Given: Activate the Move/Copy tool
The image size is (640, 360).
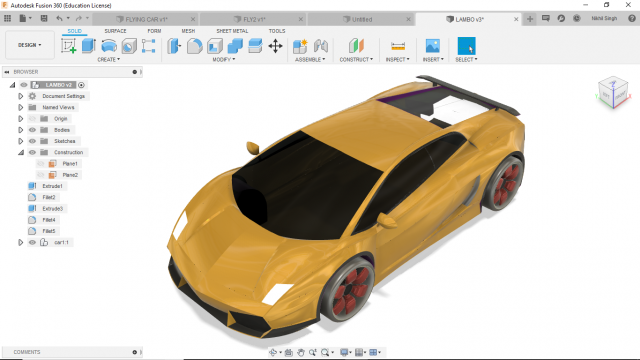Looking at the screenshot, I should [x=276, y=46].
